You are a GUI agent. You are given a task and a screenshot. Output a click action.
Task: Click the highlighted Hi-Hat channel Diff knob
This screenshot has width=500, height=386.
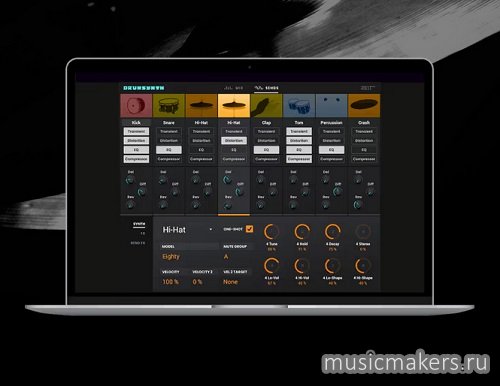(240, 192)
